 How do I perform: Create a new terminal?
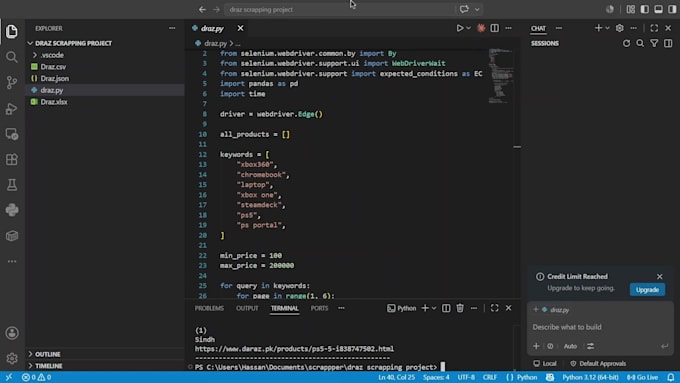pos(425,308)
